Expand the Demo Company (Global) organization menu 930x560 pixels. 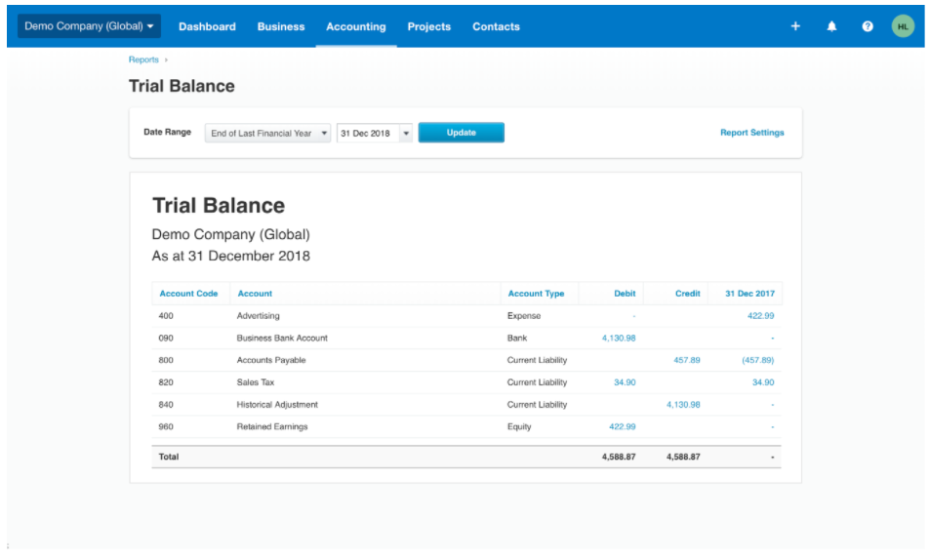[89, 26]
